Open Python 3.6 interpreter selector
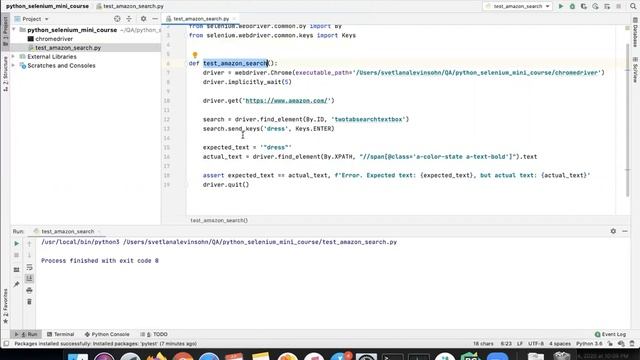The width and height of the screenshot is (640, 360). [589, 344]
